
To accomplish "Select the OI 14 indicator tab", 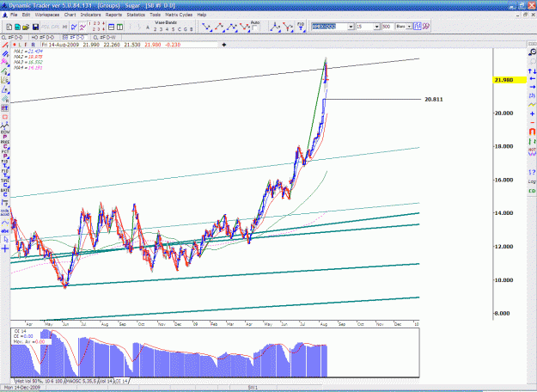I will click(122, 381).
